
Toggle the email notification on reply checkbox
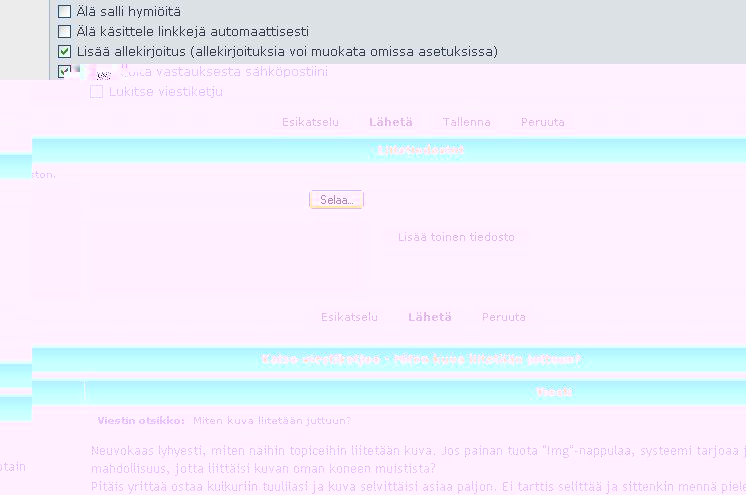pos(65,72)
